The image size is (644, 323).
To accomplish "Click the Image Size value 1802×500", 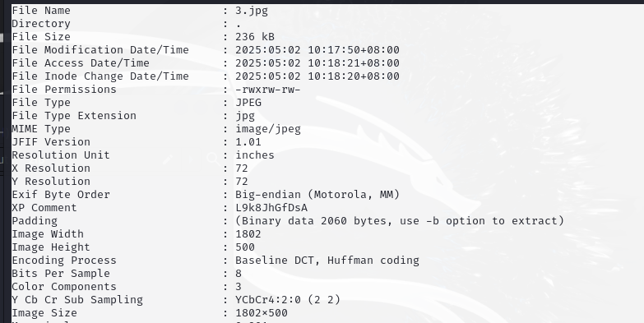I will pos(262,313).
